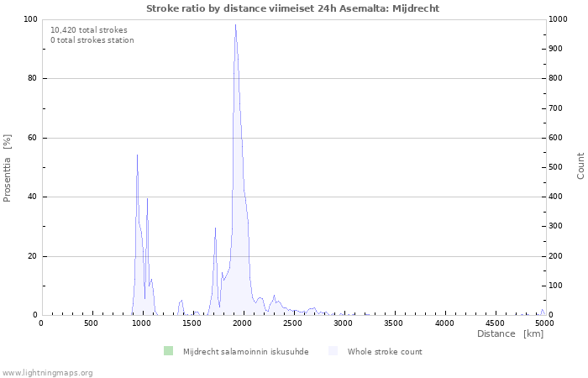Click the tallest peak near 1900 km
Viewport: 588px width, 378px height.
pos(235,25)
